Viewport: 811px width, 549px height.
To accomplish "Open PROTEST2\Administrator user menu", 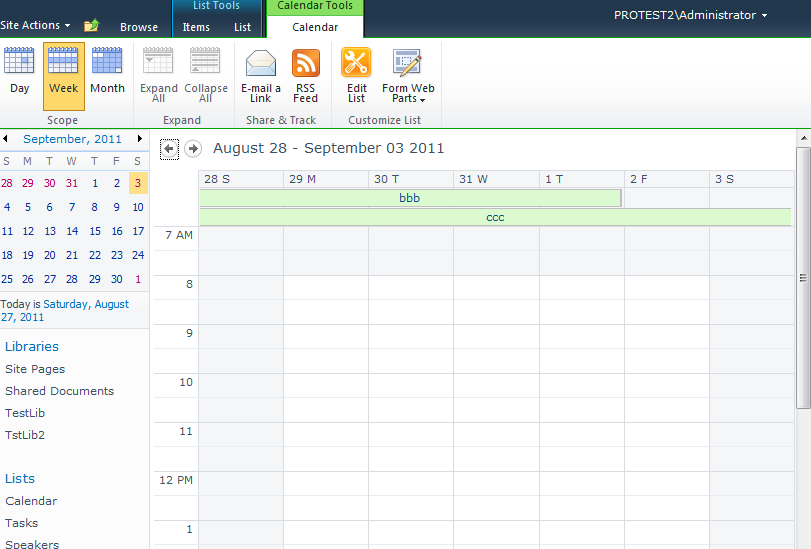I will coord(691,15).
